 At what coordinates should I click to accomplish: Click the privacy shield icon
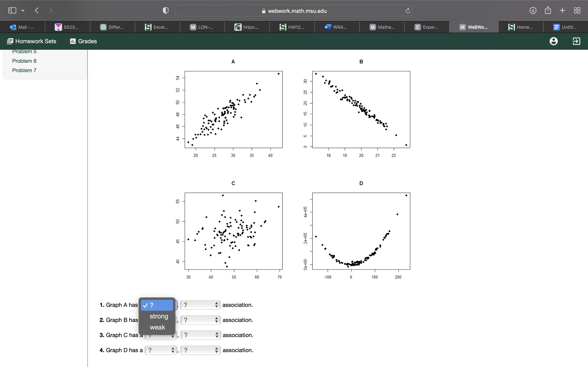click(165, 10)
